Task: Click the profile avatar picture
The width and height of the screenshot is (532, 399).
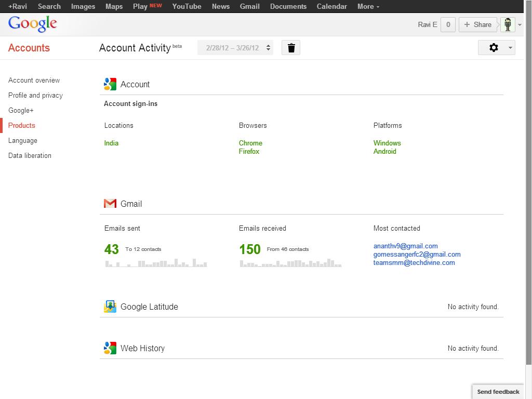Action: 508,24
